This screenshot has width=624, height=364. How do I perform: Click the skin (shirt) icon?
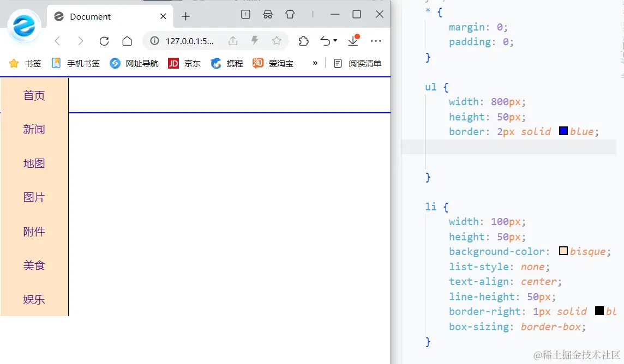click(290, 14)
